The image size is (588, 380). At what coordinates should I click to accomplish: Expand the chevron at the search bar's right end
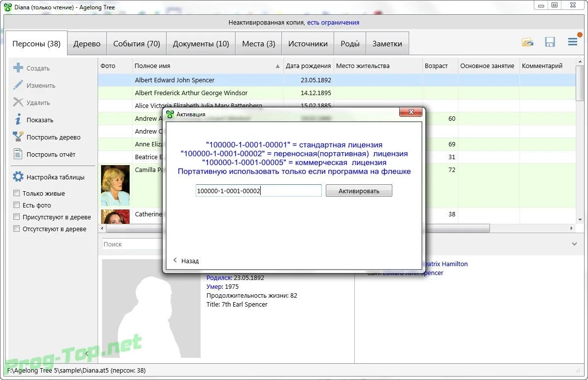[574, 244]
